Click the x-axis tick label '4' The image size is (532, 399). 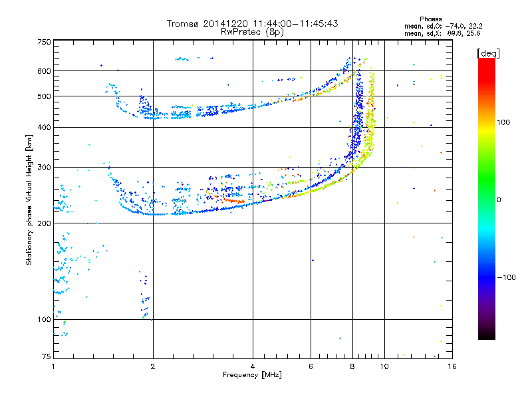(x=253, y=366)
